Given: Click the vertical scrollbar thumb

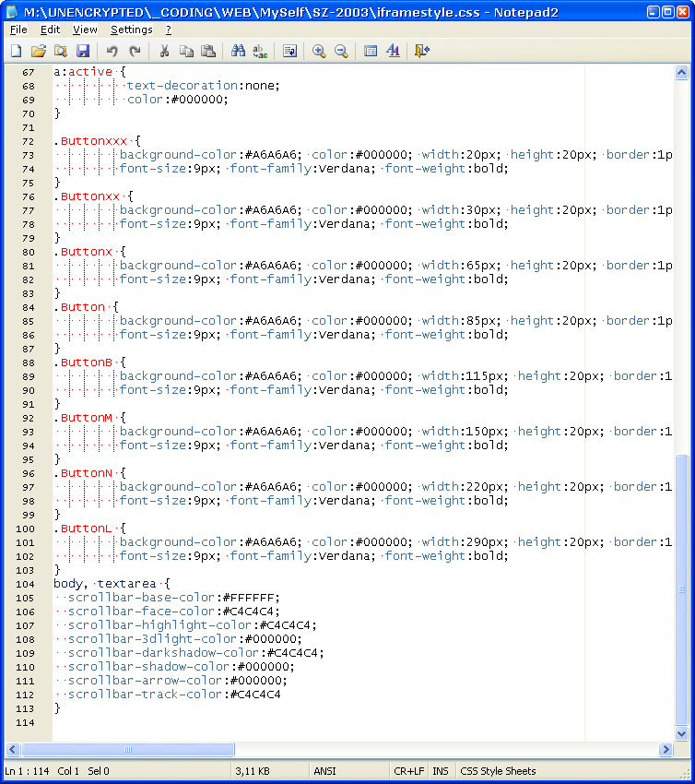Looking at the screenshot, I should (x=681, y=589).
